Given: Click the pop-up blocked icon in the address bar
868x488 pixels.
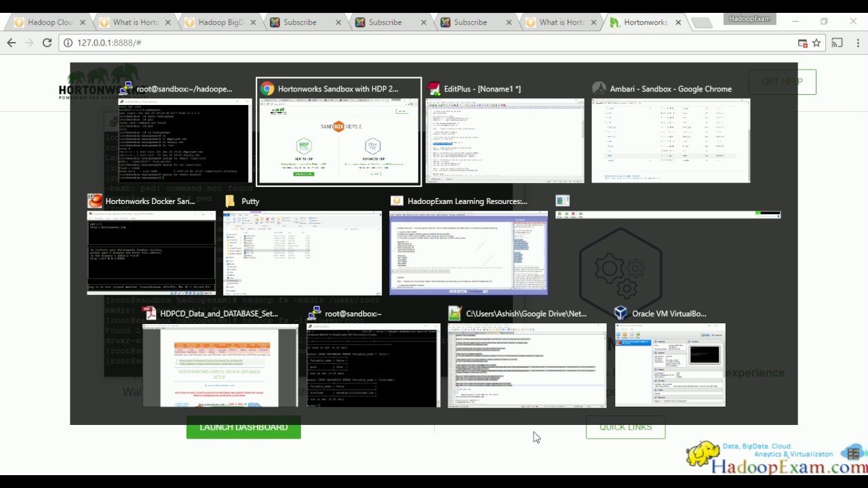Looking at the screenshot, I should pyautogui.click(x=802, y=43).
